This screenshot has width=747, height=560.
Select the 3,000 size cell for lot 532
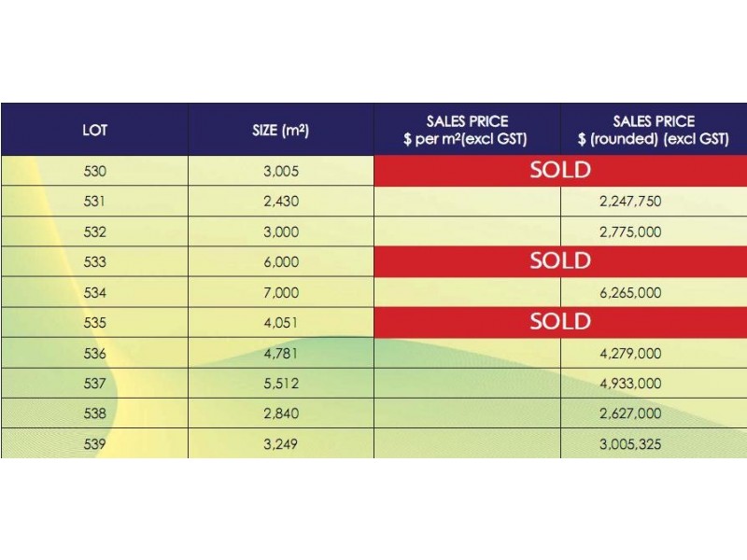[280, 231]
